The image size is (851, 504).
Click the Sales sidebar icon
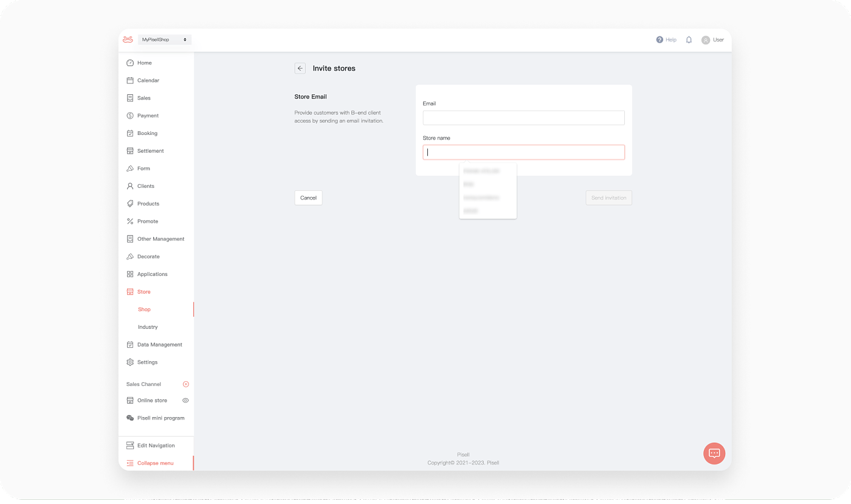[130, 98]
